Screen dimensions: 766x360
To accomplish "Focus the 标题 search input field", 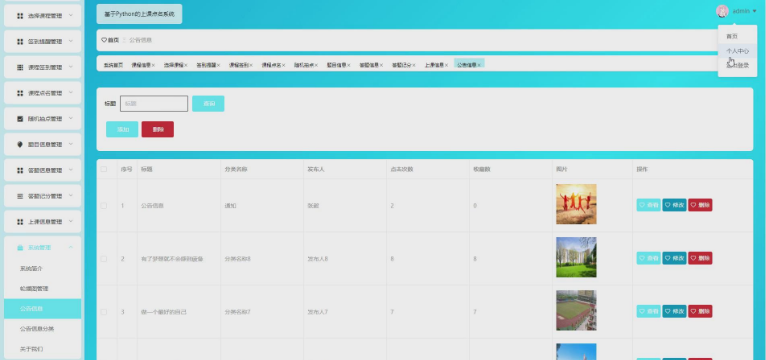I will pos(154,104).
